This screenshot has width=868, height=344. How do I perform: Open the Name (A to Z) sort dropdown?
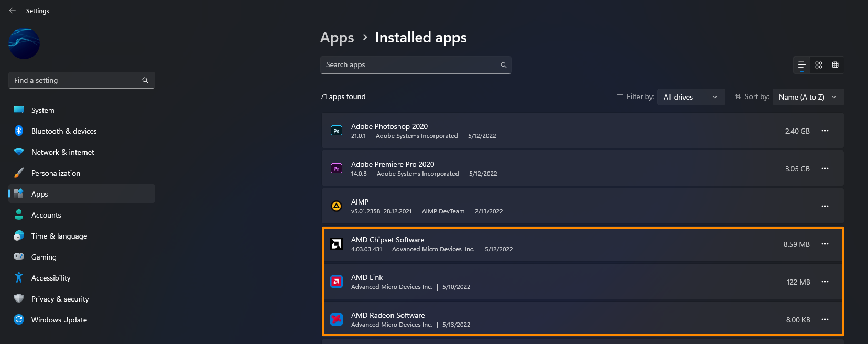tap(808, 97)
